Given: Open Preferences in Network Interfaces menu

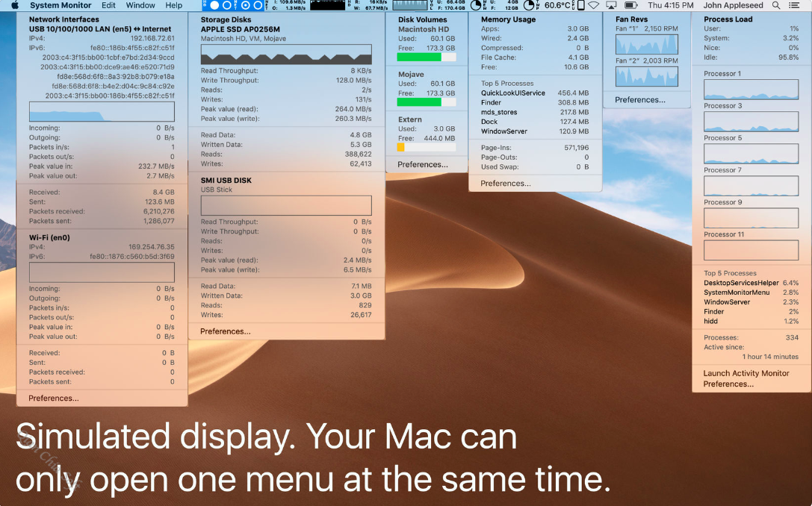Looking at the screenshot, I should (x=54, y=399).
